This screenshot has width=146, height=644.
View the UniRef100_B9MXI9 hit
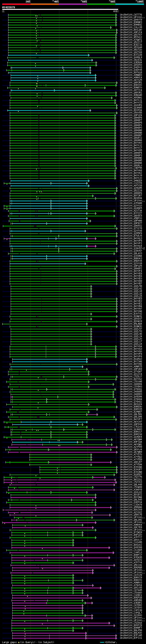click(x=131, y=578)
